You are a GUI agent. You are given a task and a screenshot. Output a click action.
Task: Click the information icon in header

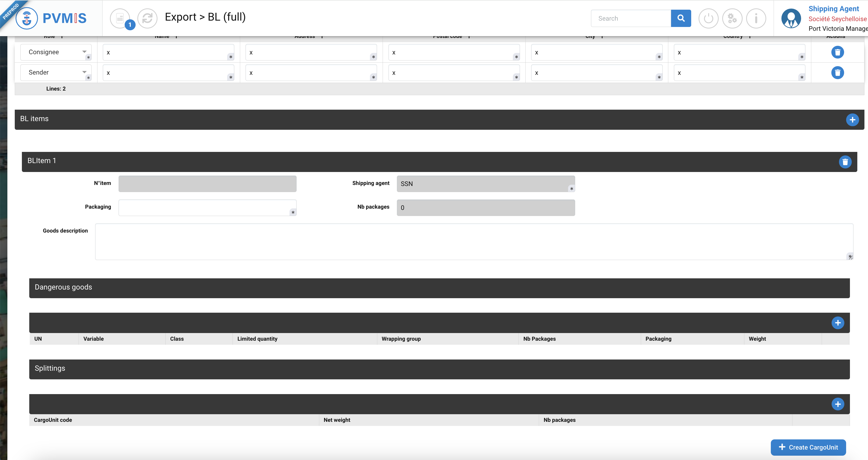[756, 18]
